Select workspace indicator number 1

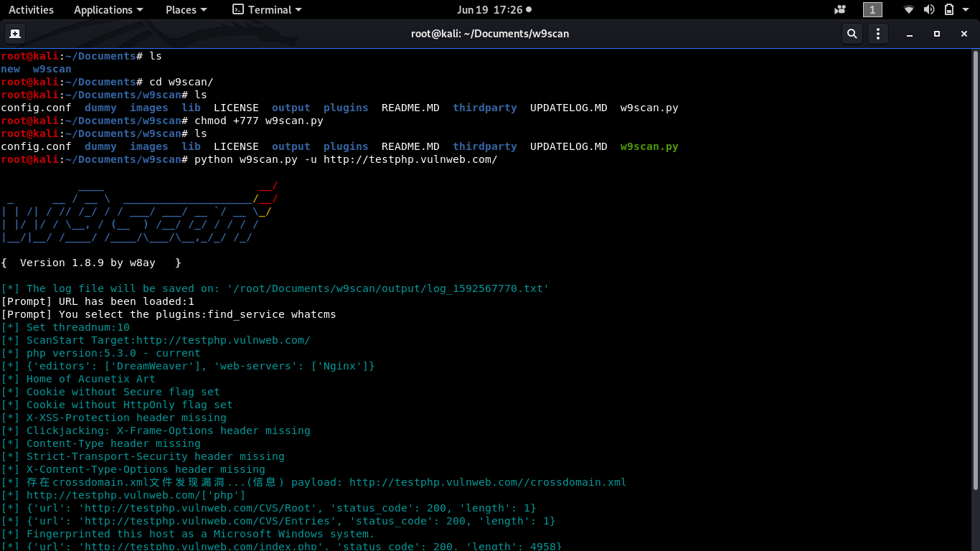point(872,10)
